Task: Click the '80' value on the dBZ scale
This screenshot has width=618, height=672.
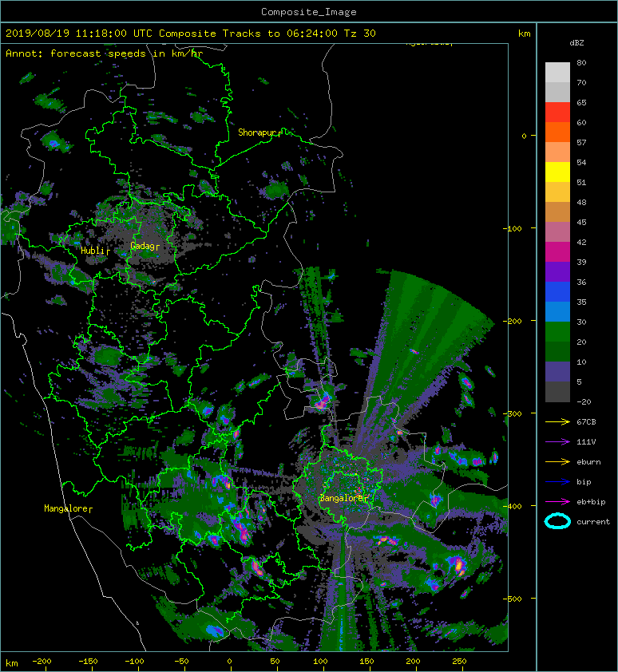Action: [x=581, y=62]
